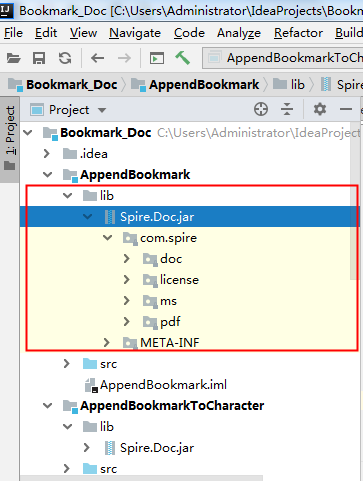The width and height of the screenshot is (363, 481).
Task: Expand the .idea folder
Action: click(47, 154)
